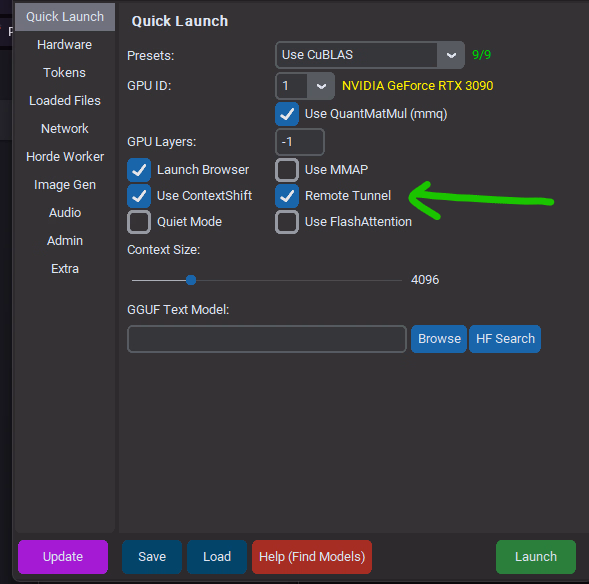
Task: Click the green Launch button
Action: [x=536, y=556]
